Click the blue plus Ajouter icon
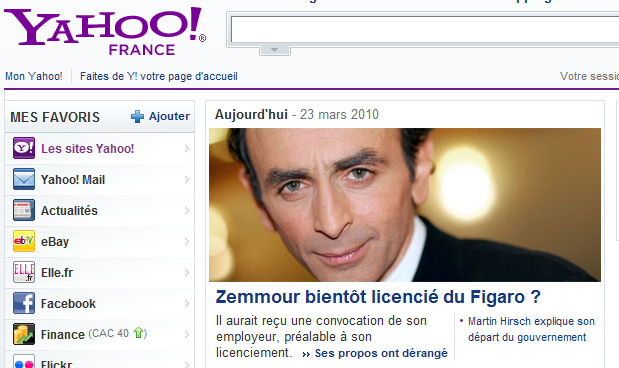619x368 pixels. [x=137, y=116]
